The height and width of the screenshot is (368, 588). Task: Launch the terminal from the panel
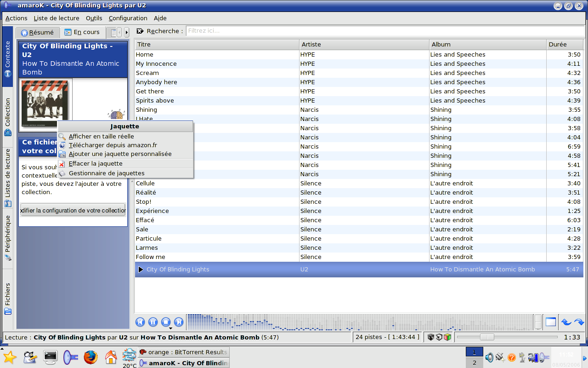tap(50, 357)
